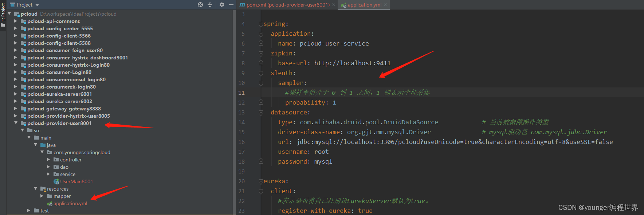
Task: Select the resources folder
Action: (58, 189)
